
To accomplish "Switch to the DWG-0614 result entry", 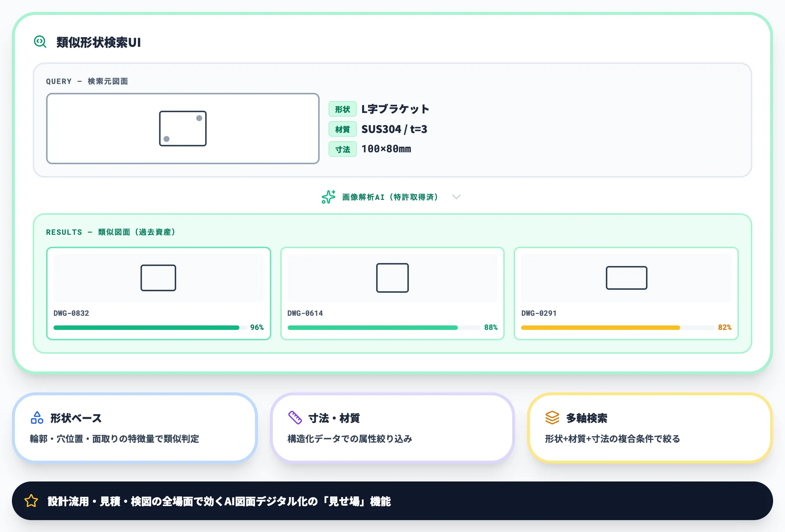I will pos(392,293).
